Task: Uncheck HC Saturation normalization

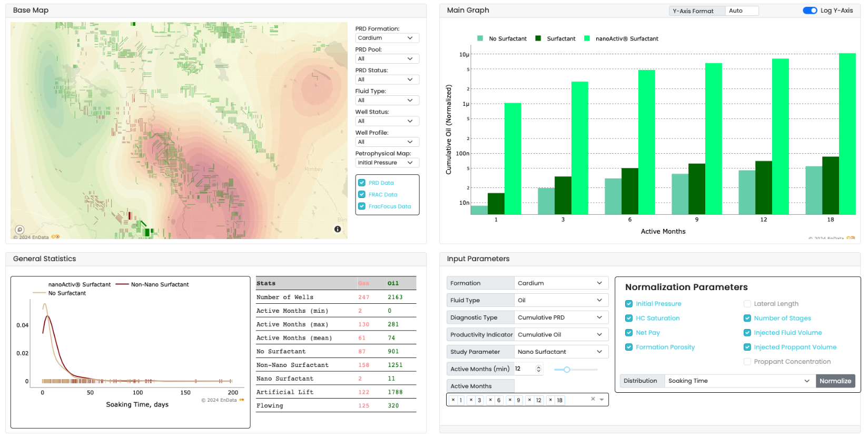Action: pyautogui.click(x=629, y=318)
